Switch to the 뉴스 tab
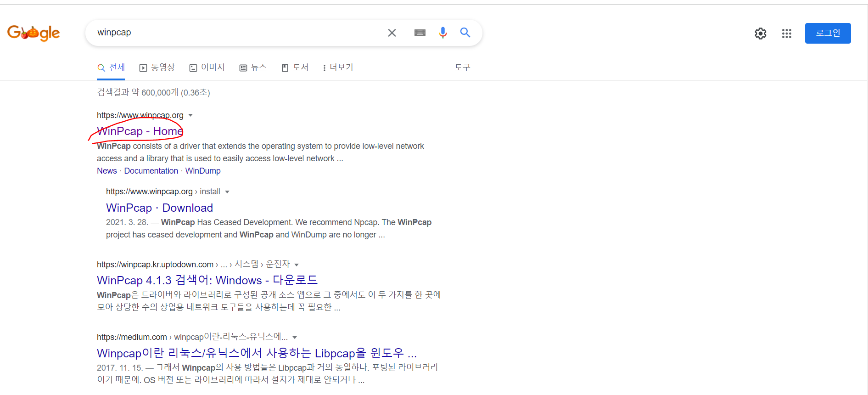This screenshot has height=395, width=868. pos(253,68)
